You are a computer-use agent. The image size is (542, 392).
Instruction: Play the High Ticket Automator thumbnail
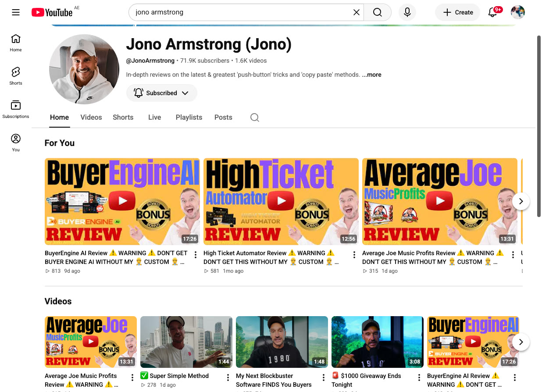(281, 202)
